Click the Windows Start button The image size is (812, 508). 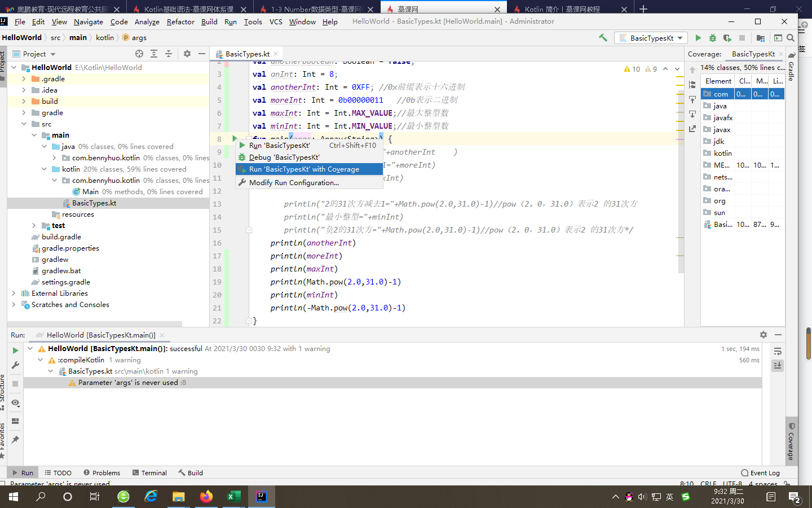(x=14, y=497)
